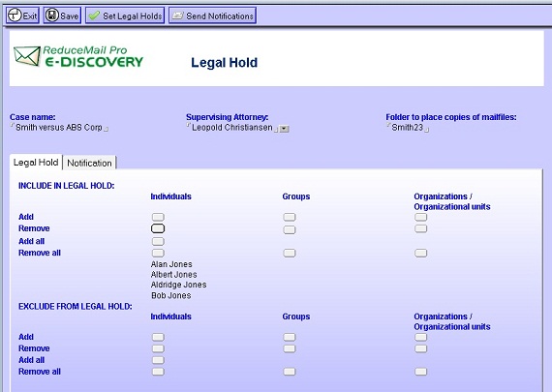Click Remove all under Exclude Organizations
552x392 pixels.
click(420, 372)
